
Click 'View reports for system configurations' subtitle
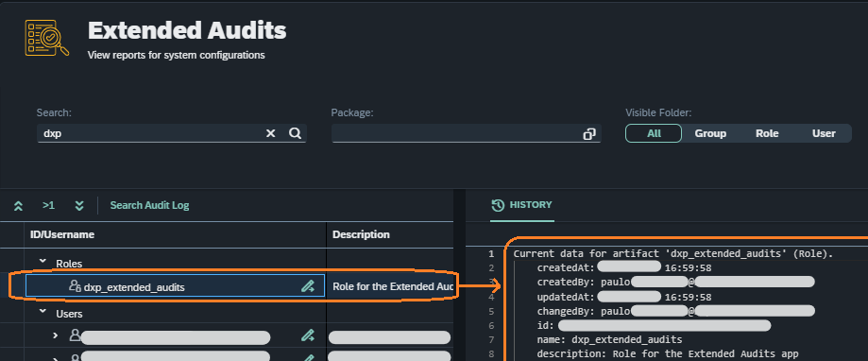click(176, 56)
